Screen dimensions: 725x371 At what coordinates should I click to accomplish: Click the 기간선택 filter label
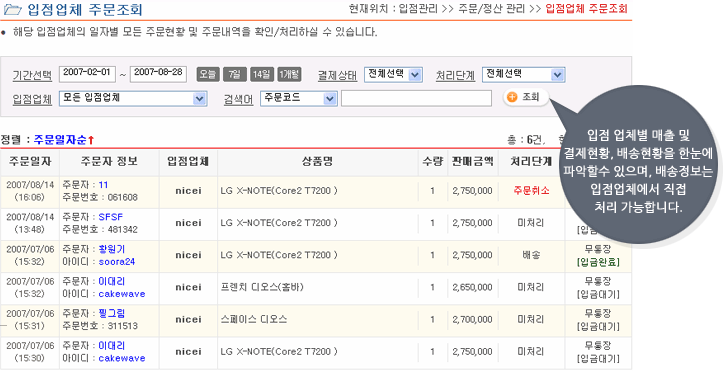coord(32,75)
